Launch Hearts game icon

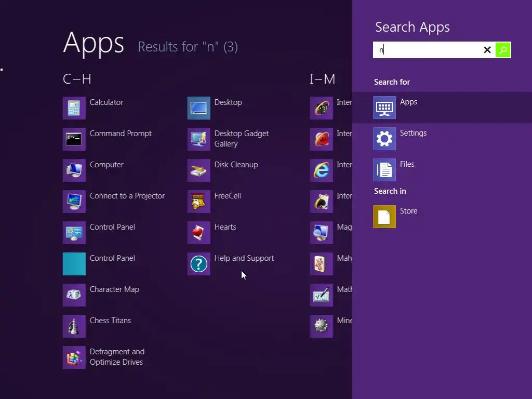pyautogui.click(x=199, y=233)
